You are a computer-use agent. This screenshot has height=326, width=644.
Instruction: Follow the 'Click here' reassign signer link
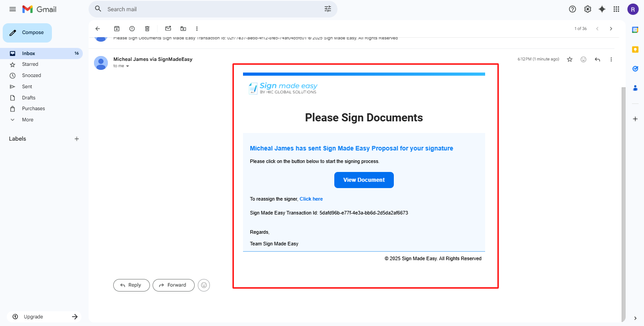click(x=311, y=198)
